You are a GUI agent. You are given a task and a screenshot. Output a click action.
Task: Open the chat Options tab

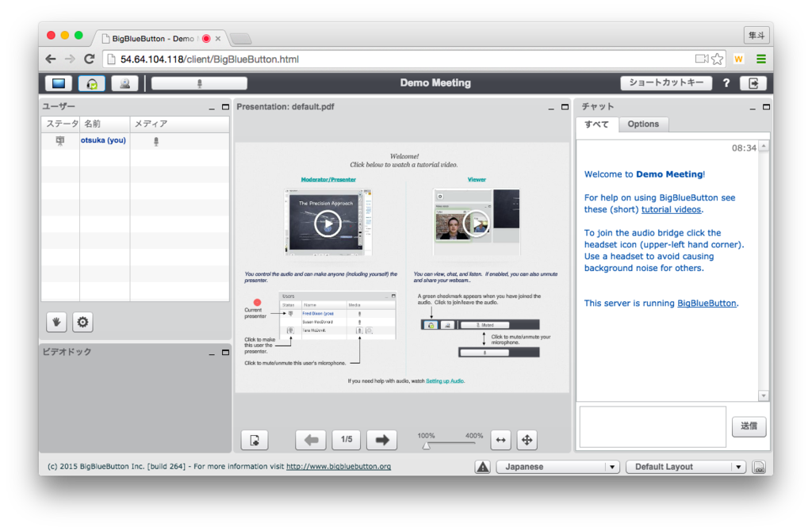pos(643,124)
